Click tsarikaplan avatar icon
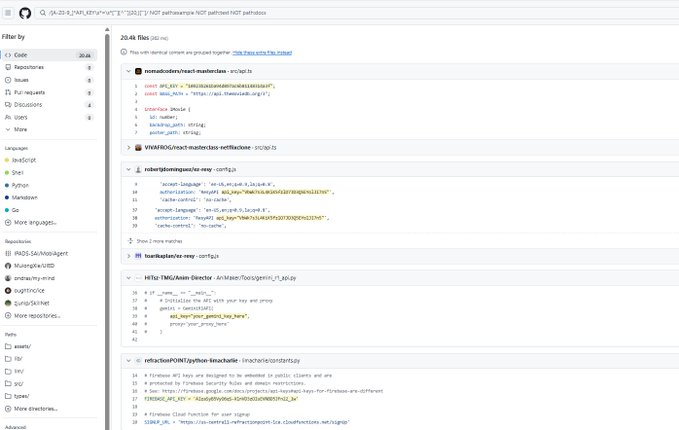The width and height of the screenshot is (679, 430). (138, 256)
